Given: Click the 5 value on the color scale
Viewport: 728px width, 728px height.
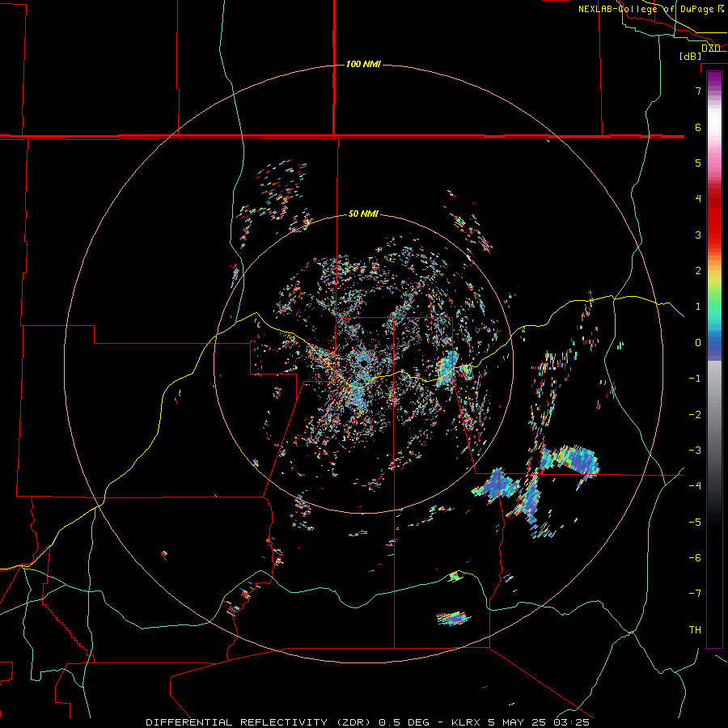Looking at the screenshot, I should [x=698, y=163].
